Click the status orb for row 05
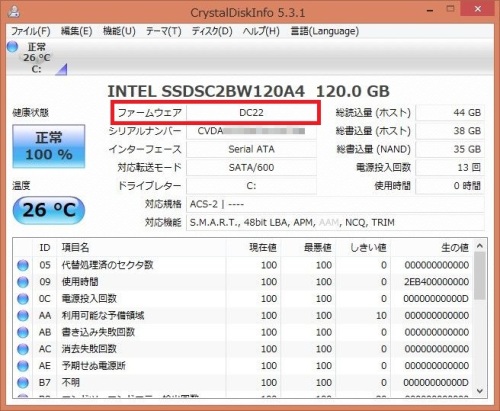 23,265
